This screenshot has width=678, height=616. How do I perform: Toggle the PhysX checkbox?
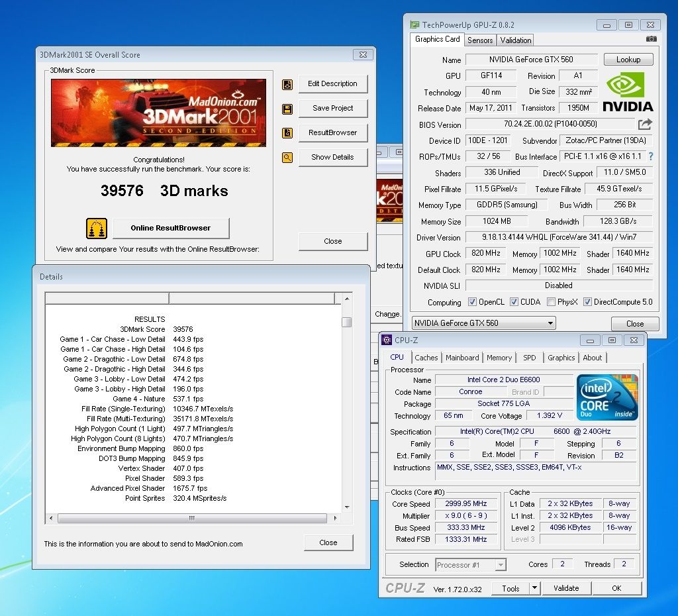tap(551, 302)
